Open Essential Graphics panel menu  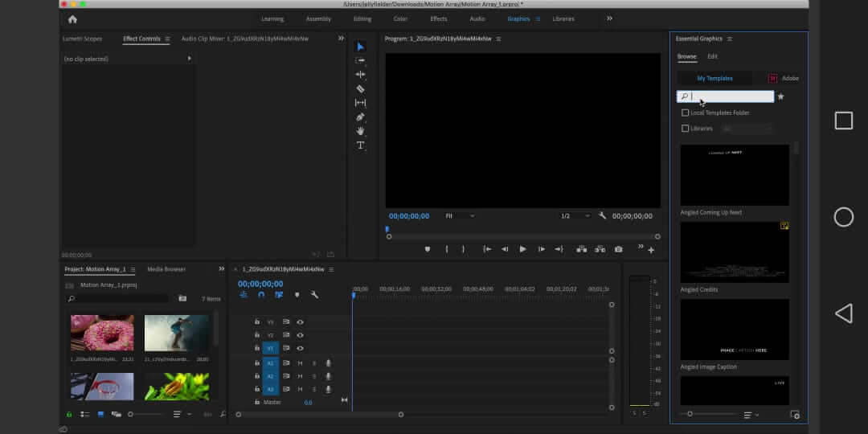pyautogui.click(x=730, y=39)
